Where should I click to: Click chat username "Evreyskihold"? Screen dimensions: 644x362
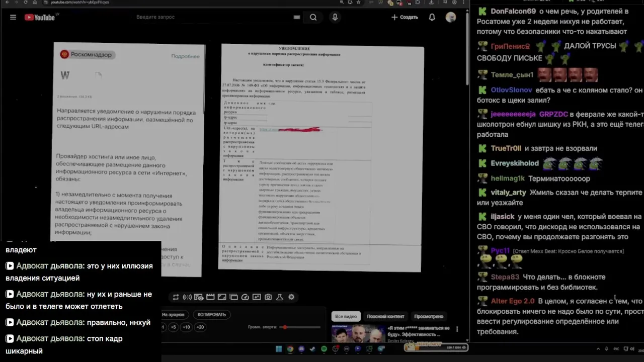point(515,163)
